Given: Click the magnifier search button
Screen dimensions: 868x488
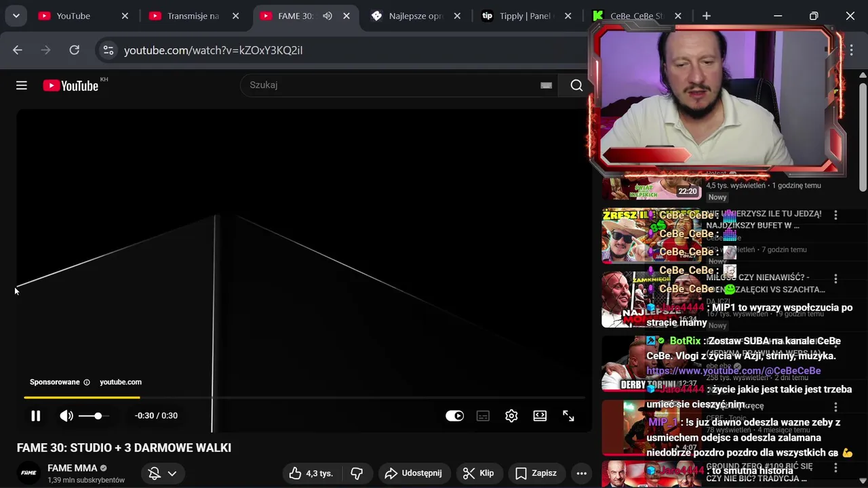Looking at the screenshot, I should pos(576,85).
